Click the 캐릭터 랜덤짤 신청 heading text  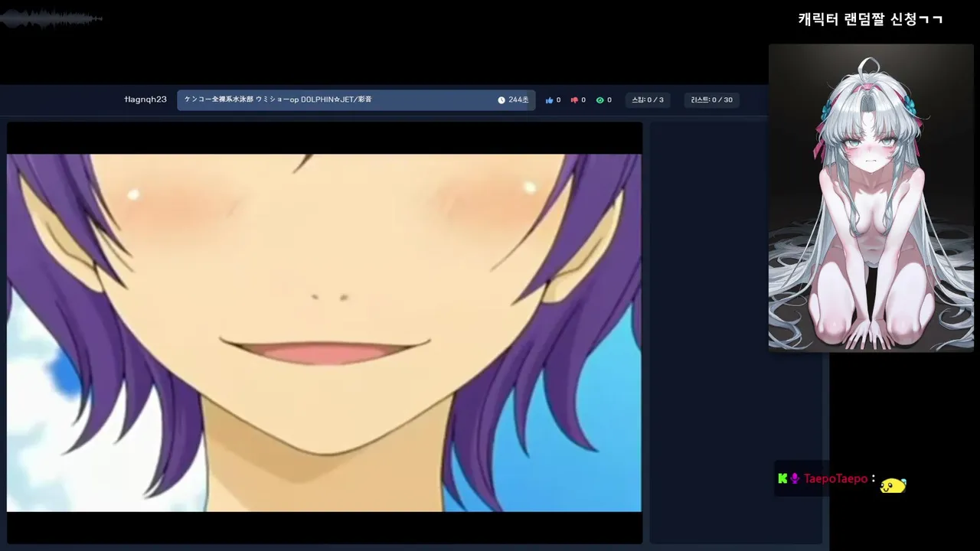(871, 19)
